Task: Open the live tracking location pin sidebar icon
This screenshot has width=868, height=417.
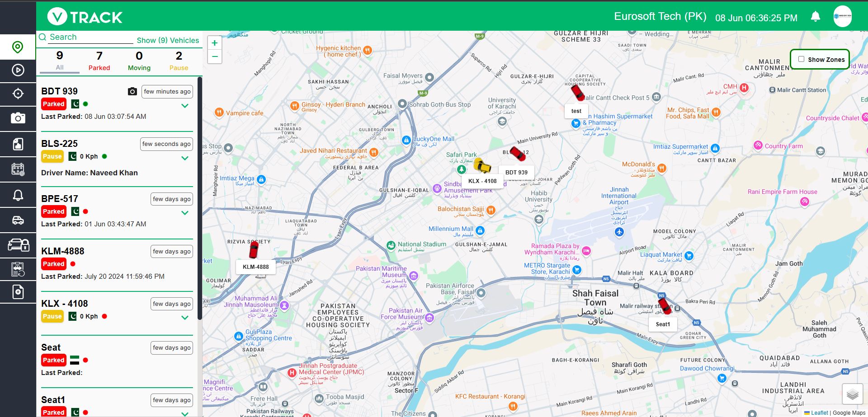Action: point(18,47)
